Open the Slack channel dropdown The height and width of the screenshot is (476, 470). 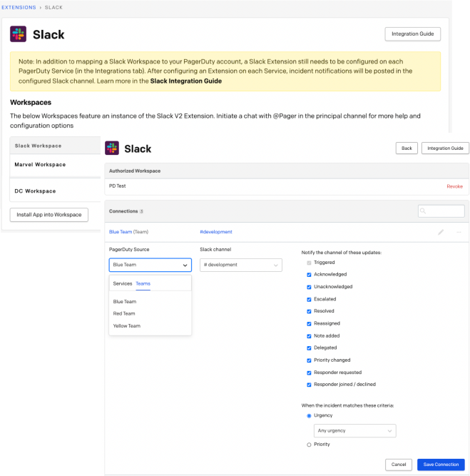[x=241, y=265]
